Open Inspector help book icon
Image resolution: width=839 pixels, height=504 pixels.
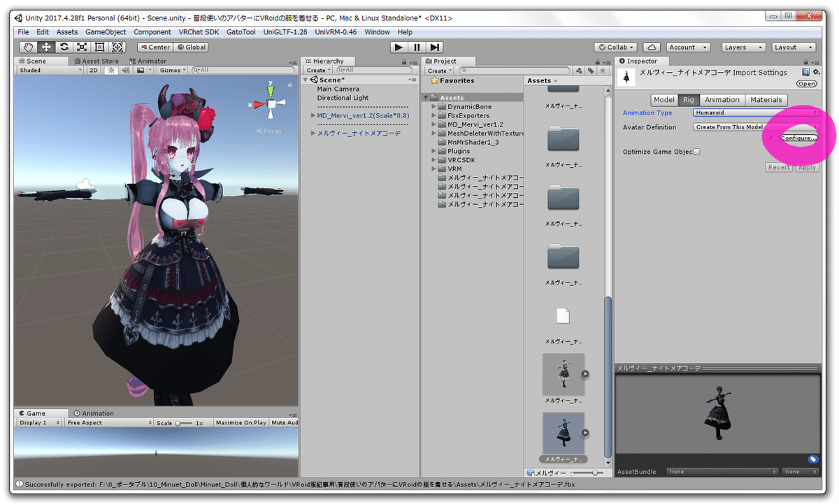pos(805,72)
